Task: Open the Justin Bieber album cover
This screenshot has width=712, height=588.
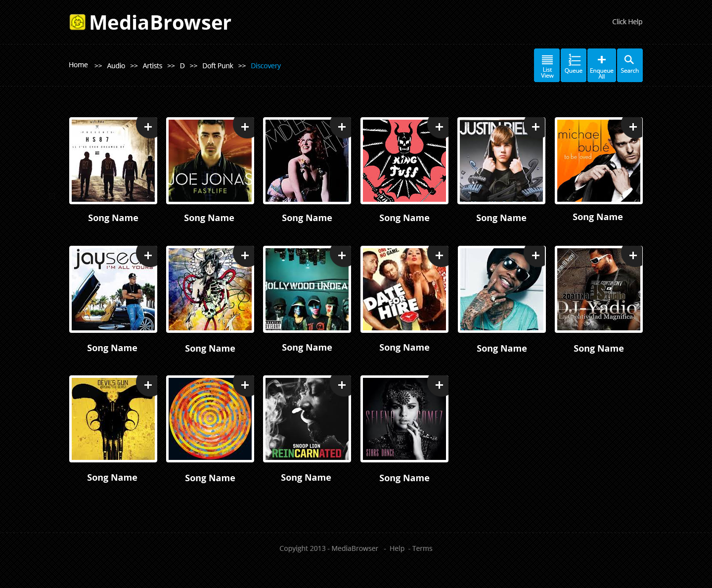Action: click(501, 161)
